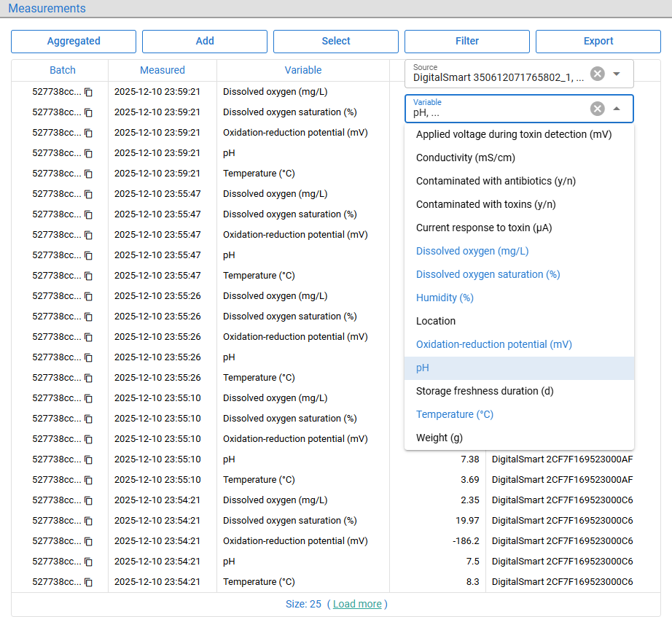The image size is (672, 617).
Task: Select Location option in variable list
Action: coord(519,321)
